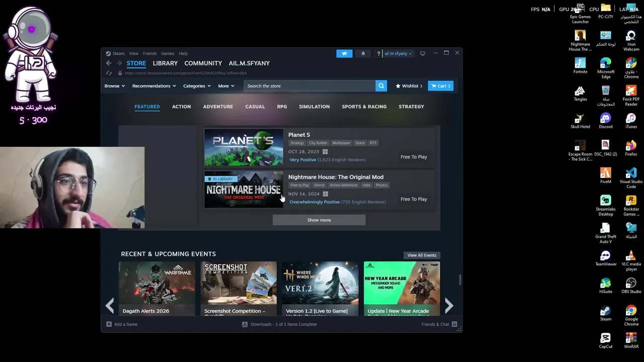Open VLC media player shortcut
The height and width of the screenshot is (362, 644).
tap(631, 261)
